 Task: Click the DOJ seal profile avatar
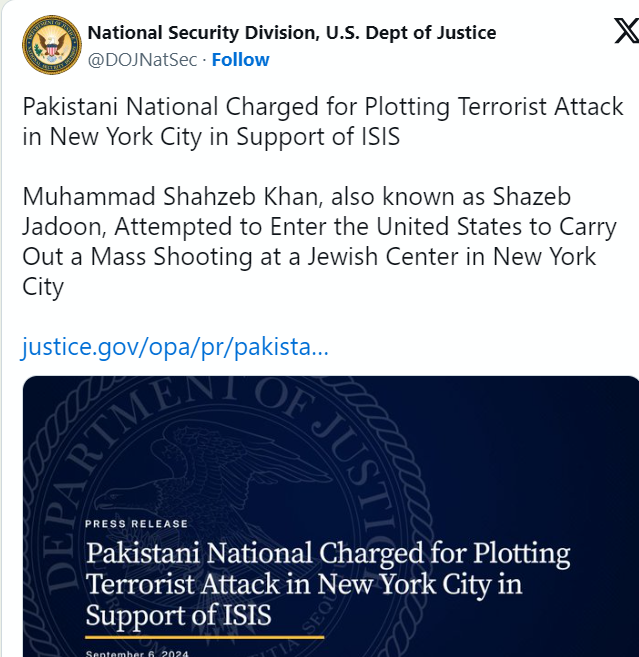click(51, 45)
